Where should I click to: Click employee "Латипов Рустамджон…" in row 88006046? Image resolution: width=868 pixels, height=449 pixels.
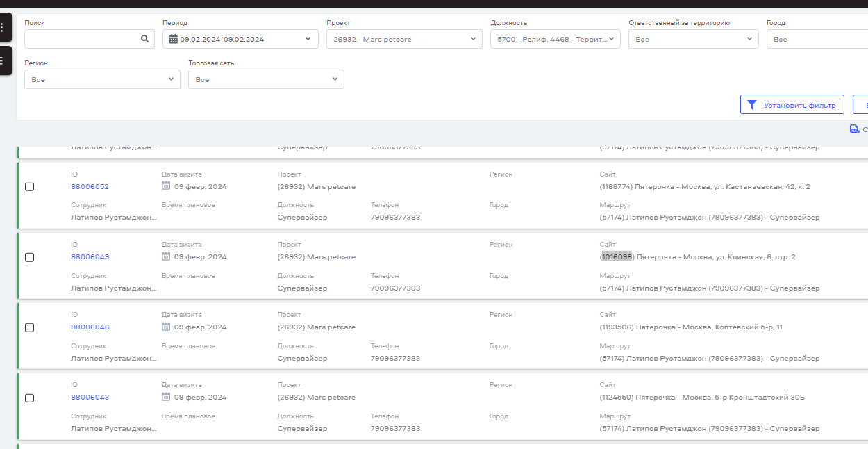point(114,358)
